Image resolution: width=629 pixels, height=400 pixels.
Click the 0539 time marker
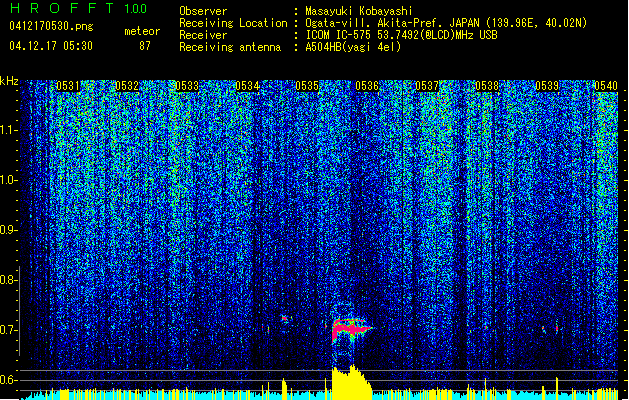point(547,86)
